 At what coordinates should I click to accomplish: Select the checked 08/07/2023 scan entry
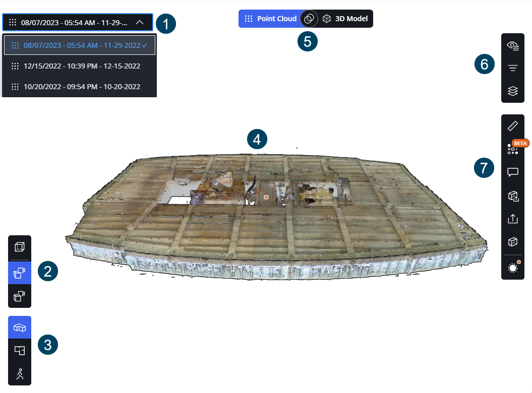coord(79,45)
